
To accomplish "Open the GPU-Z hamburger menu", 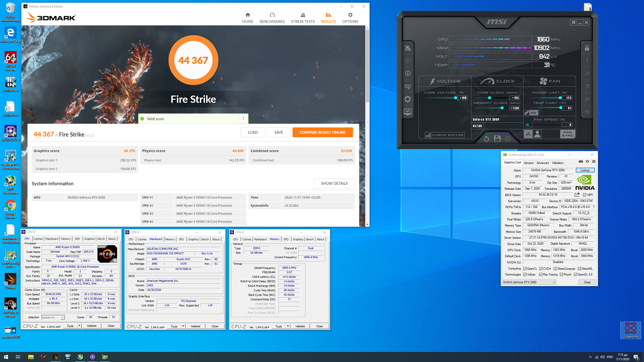I will pos(594,162).
